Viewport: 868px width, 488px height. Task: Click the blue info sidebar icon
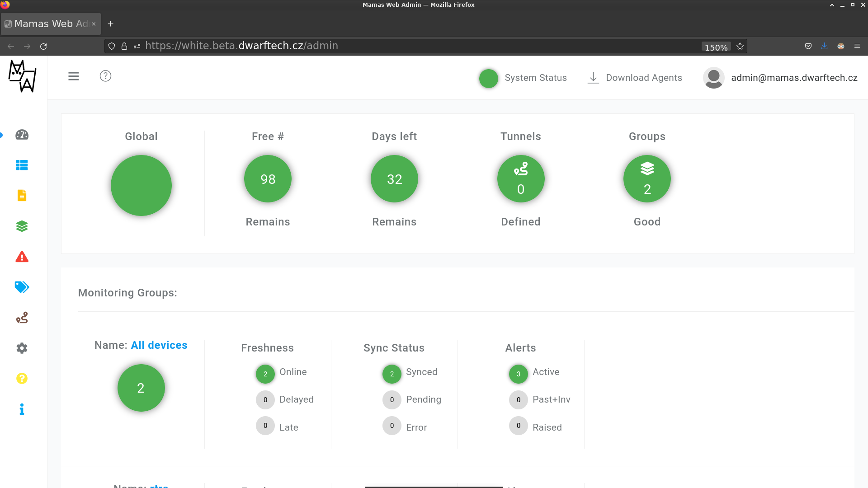click(22, 409)
